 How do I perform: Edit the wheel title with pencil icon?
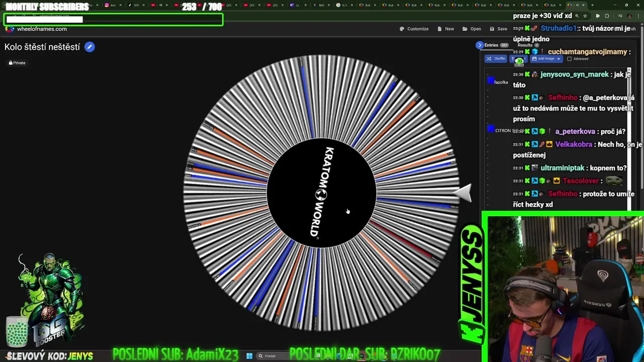pos(90,47)
